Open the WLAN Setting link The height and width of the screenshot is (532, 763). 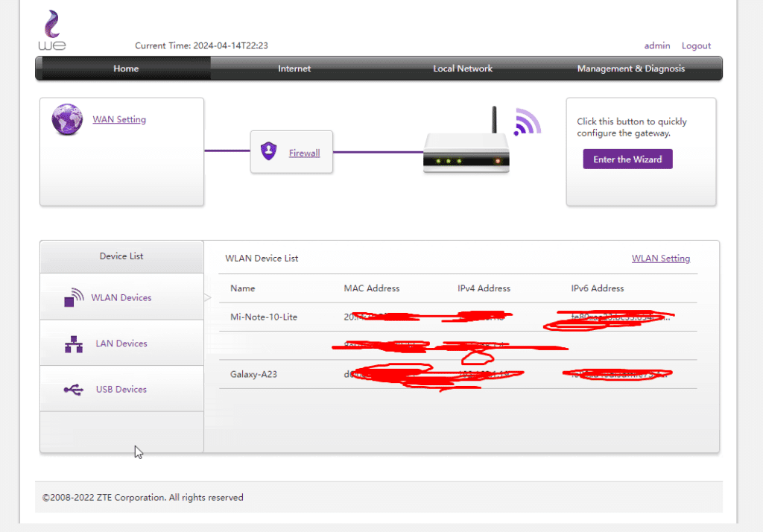point(660,259)
